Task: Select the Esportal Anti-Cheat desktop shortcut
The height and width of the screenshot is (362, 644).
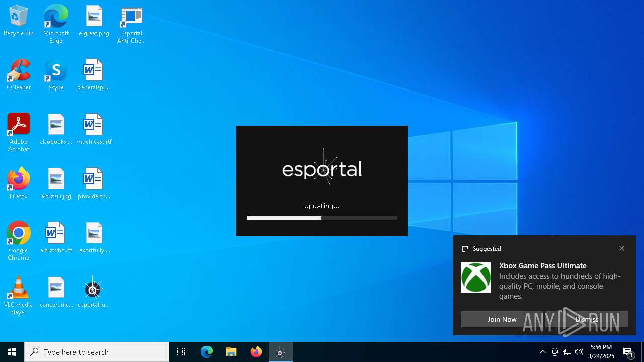Action: [131, 24]
